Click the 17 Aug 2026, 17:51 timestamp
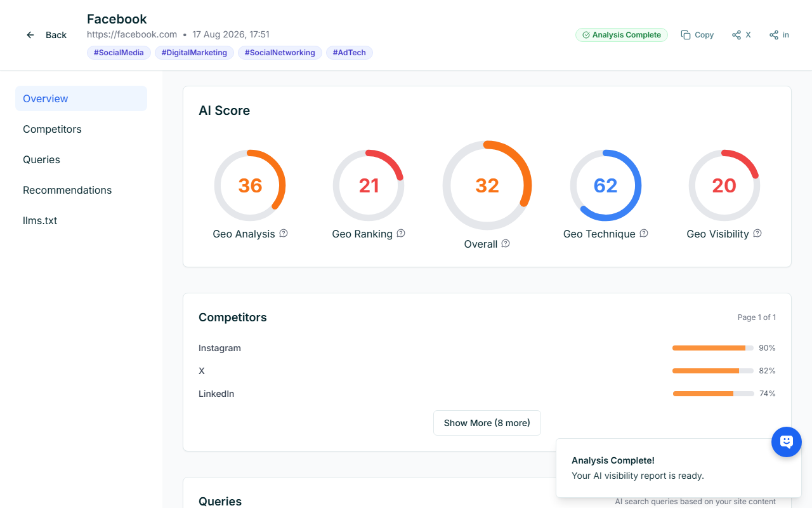Image resolution: width=812 pixels, height=508 pixels. (231, 34)
